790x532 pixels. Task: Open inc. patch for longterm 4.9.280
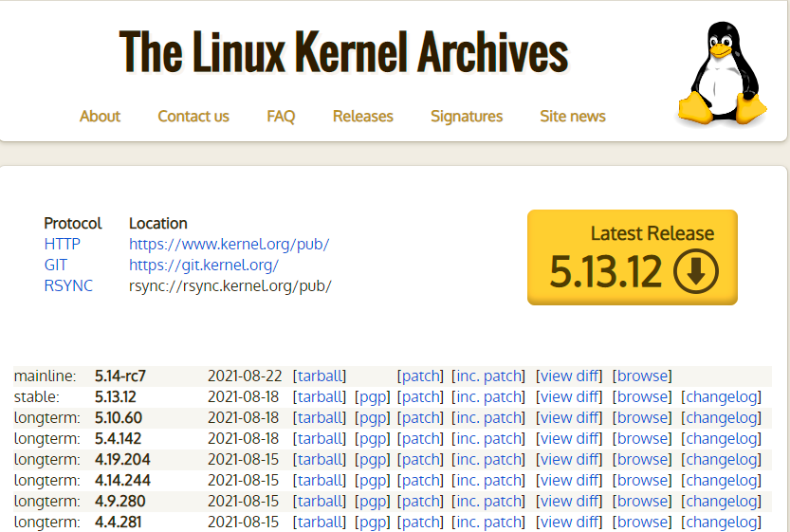(x=488, y=502)
